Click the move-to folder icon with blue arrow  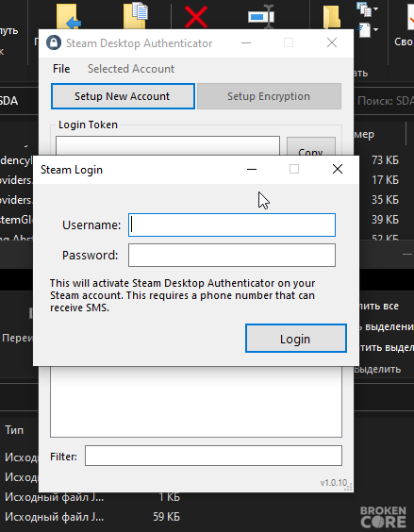pos(68,16)
